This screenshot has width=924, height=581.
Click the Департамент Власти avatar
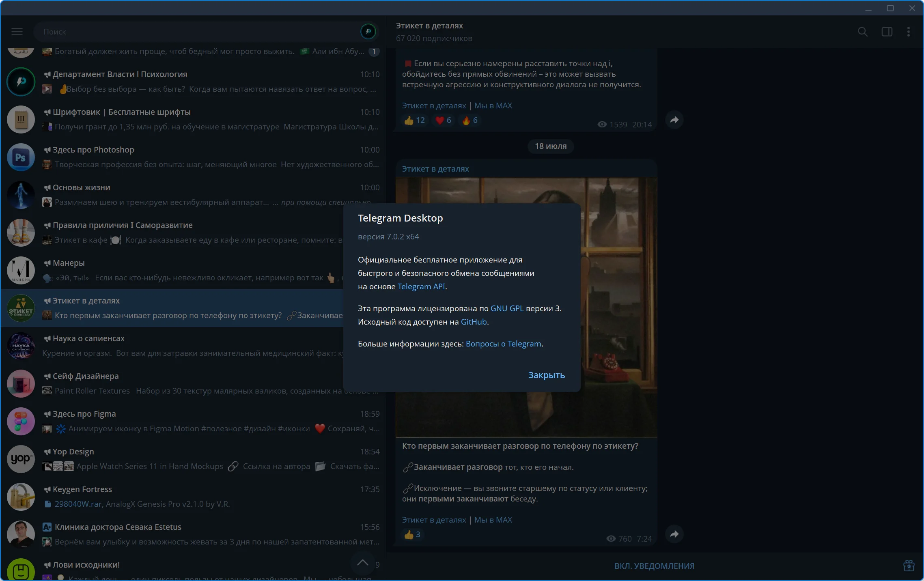click(21, 82)
